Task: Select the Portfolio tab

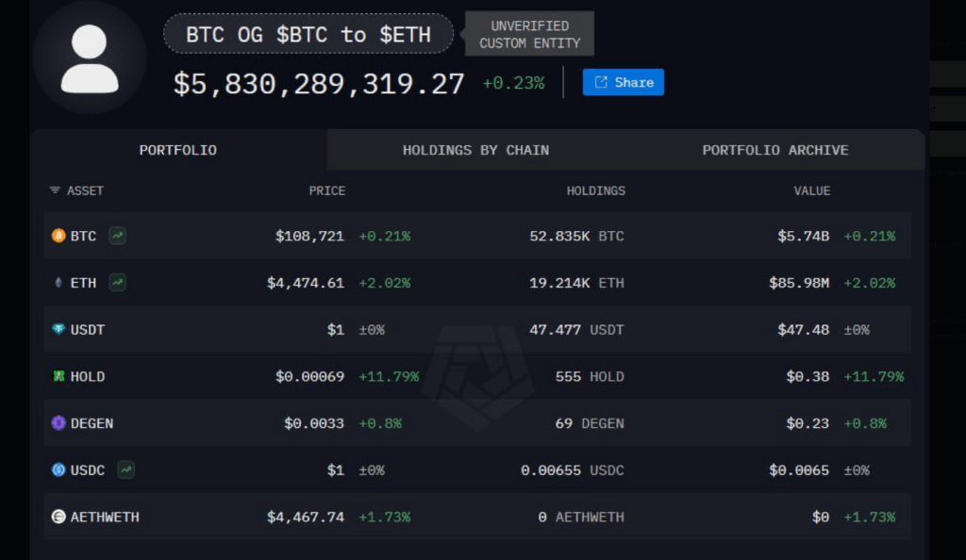Action: tap(177, 150)
